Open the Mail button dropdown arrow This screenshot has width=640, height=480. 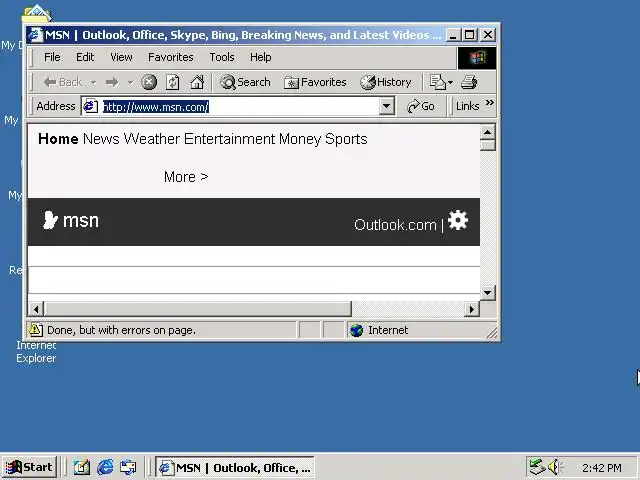[450, 82]
